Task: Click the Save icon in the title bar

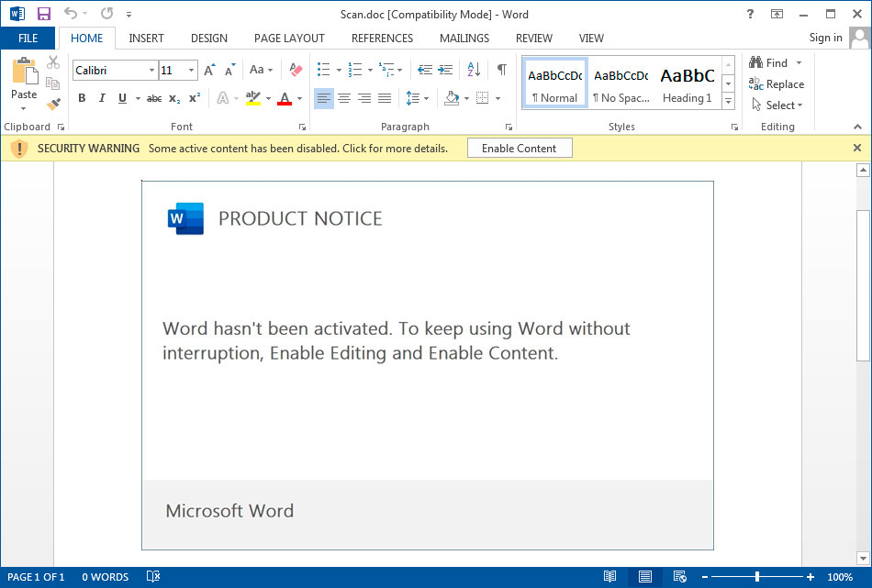Action: coord(43,14)
